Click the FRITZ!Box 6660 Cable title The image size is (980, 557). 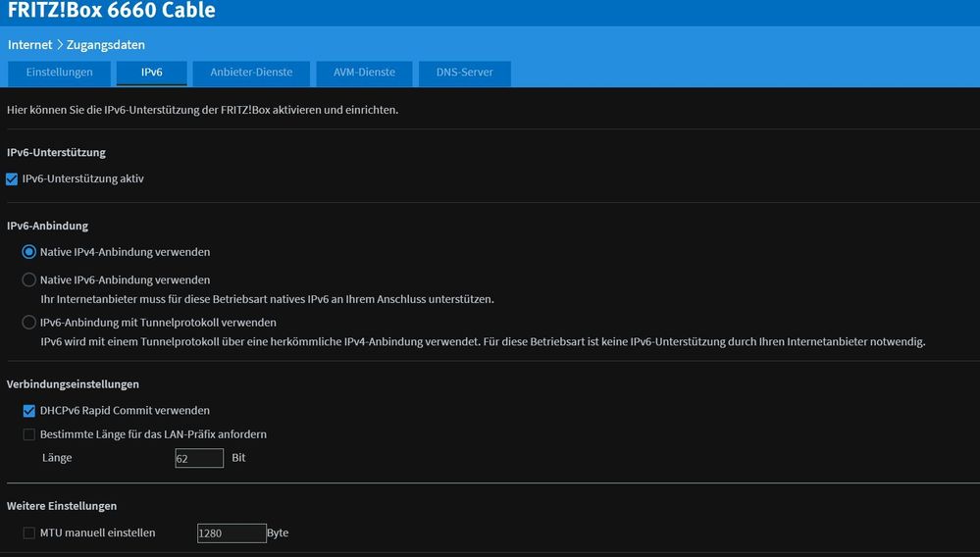(111, 10)
